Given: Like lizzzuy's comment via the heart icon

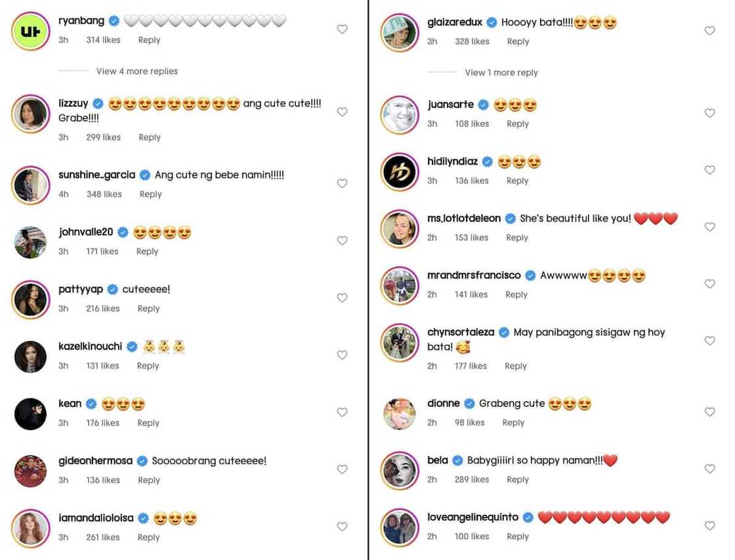Looking at the screenshot, I should click(x=342, y=112).
